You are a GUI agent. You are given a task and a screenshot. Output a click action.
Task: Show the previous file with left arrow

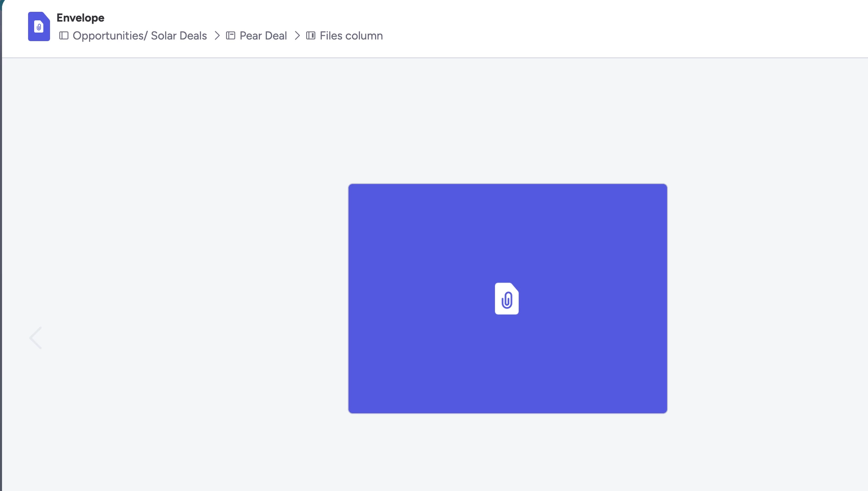36,338
